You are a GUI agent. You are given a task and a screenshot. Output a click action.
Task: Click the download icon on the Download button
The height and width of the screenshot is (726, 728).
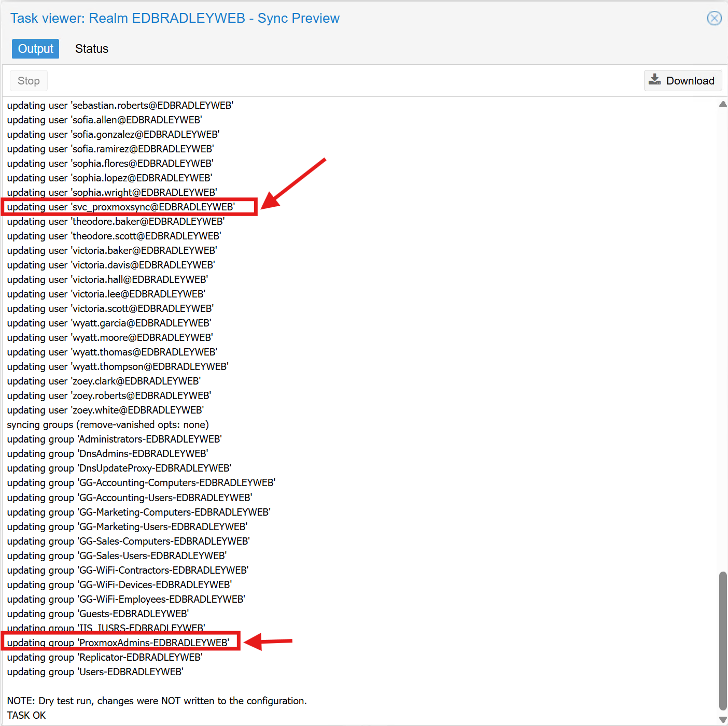click(655, 80)
